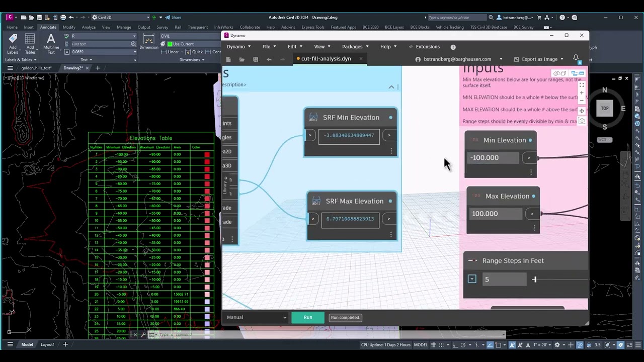Toggle snap mode in the status bar
Image resolution: width=644 pixels, height=362 pixels.
click(x=442, y=345)
